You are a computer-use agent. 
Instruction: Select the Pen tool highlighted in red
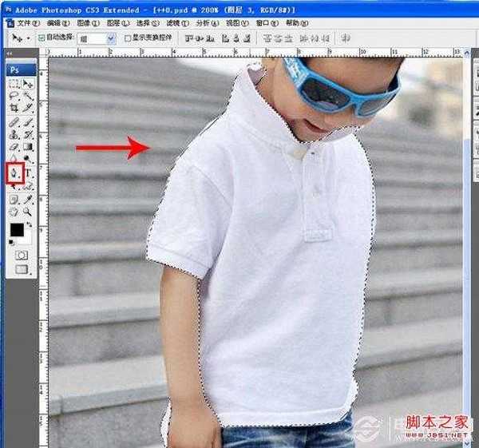(14, 172)
